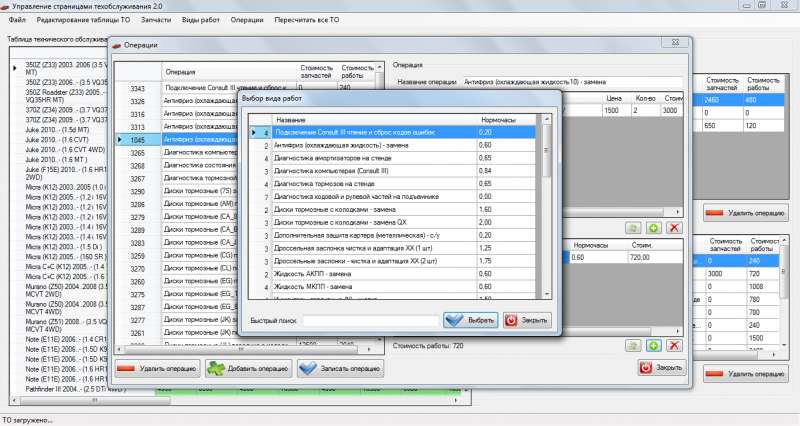The width and height of the screenshot is (800, 426).
Task: Click the 2,00 Нормочасы cell
Action: click(x=507, y=222)
